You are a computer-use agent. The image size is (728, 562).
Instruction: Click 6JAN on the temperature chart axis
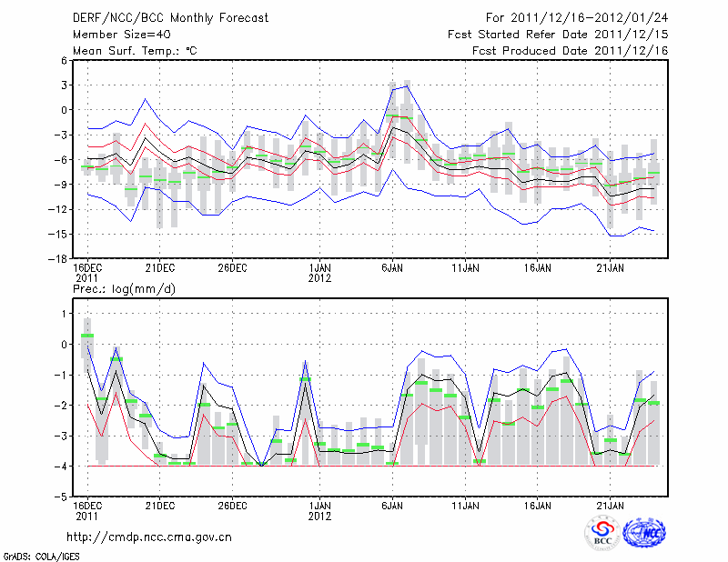[x=392, y=268]
